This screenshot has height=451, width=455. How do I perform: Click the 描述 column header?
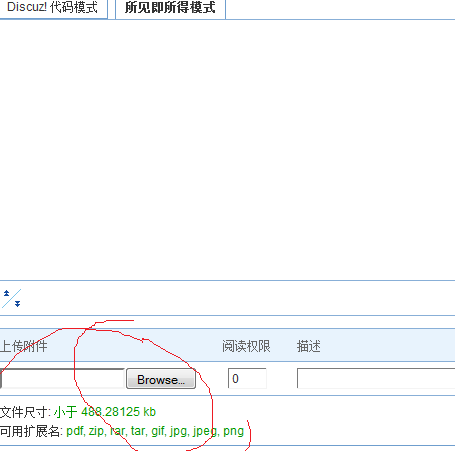[x=309, y=346]
